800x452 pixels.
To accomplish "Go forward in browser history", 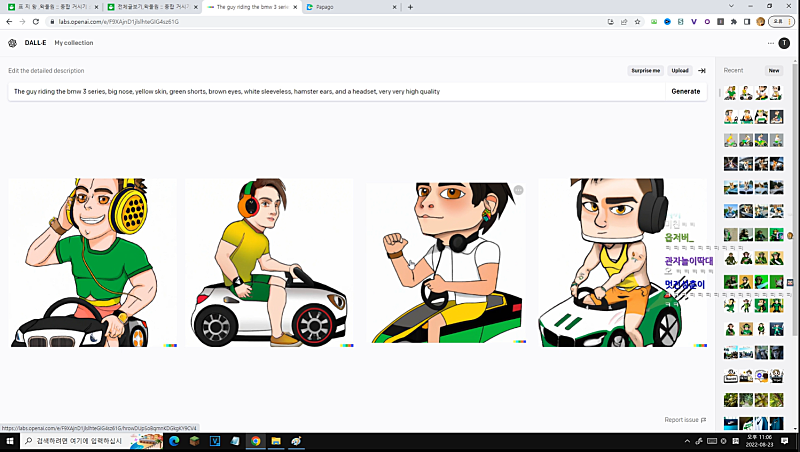I will coord(22,21).
